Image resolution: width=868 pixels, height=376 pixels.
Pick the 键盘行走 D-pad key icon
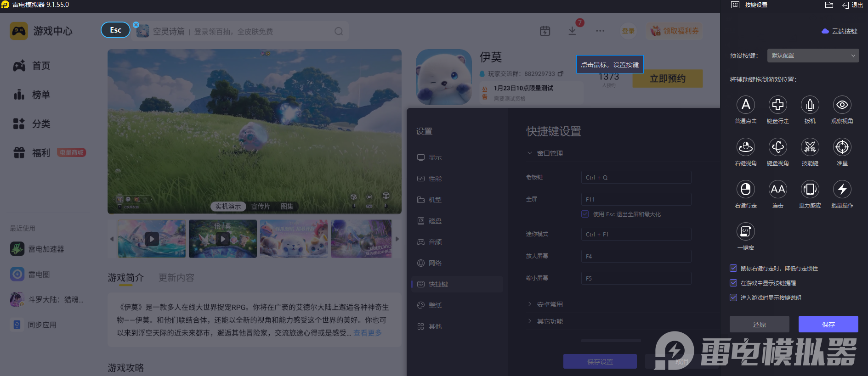pyautogui.click(x=777, y=105)
